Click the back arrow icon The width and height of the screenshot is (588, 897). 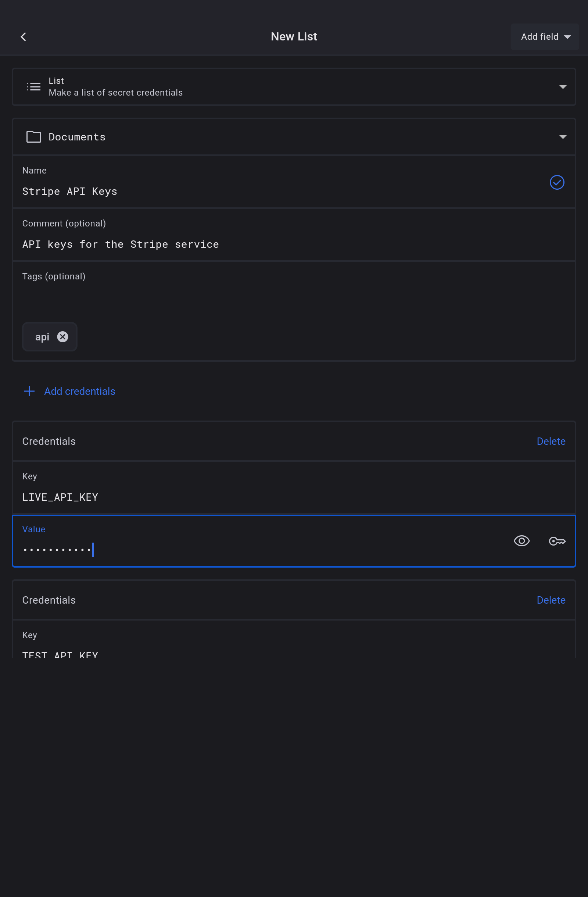pyautogui.click(x=24, y=36)
